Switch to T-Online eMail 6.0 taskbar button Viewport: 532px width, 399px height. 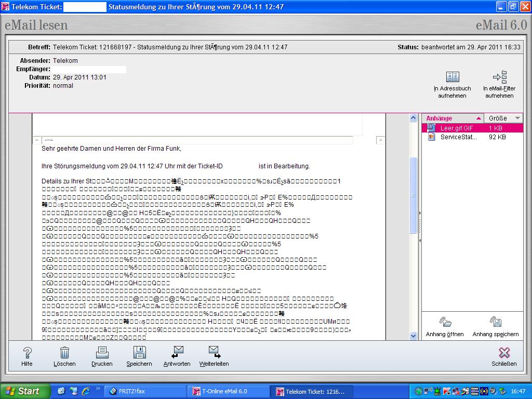228,391
